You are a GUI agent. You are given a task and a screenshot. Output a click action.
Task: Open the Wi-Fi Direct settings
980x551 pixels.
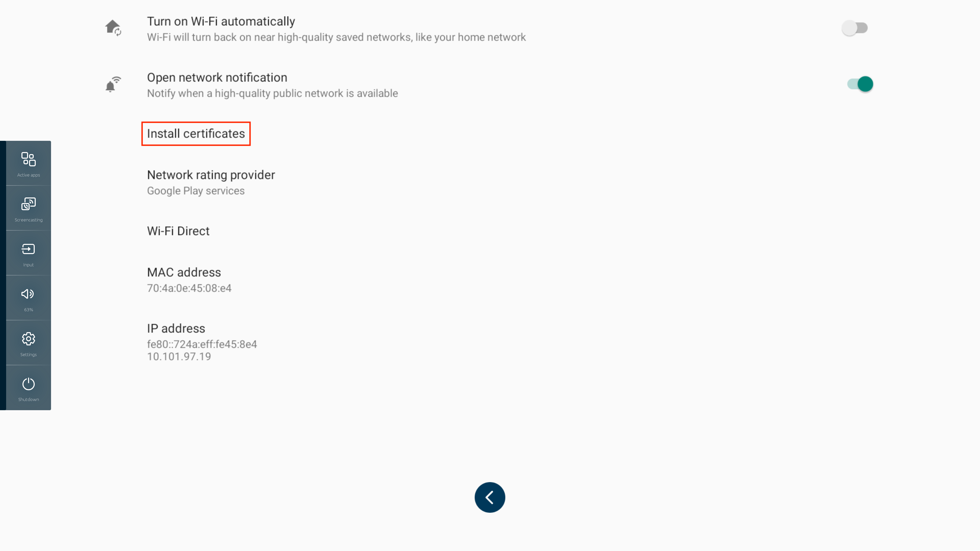178,231
